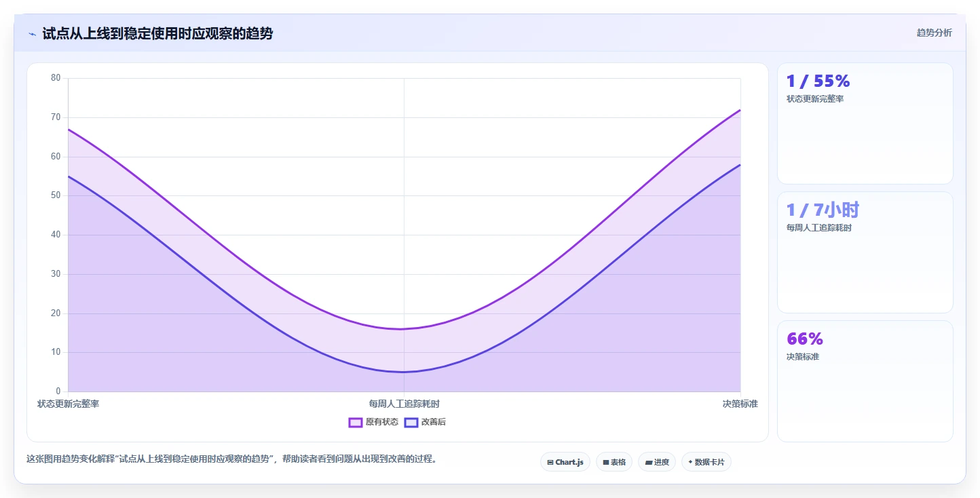980x498 pixels.
Task: Open the 1 / 55% 状态更新完整率 card
Action: tap(865, 123)
